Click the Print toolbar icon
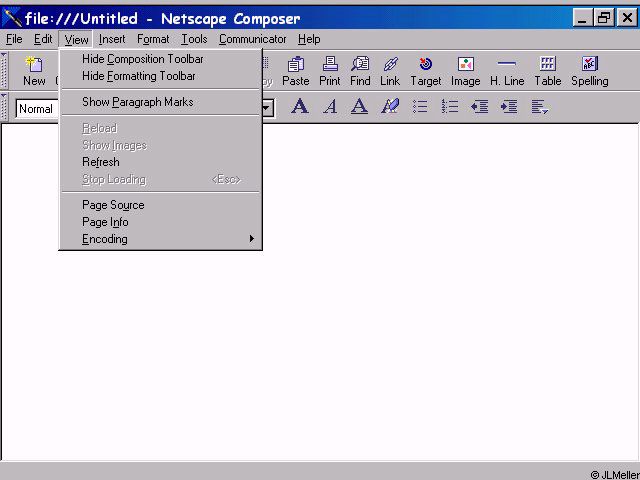The image size is (640, 480). point(329,71)
